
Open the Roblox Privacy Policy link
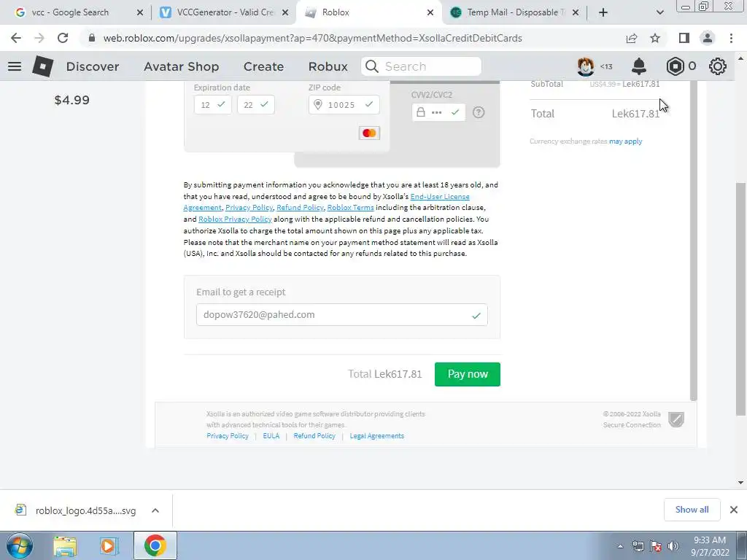[x=235, y=219]
